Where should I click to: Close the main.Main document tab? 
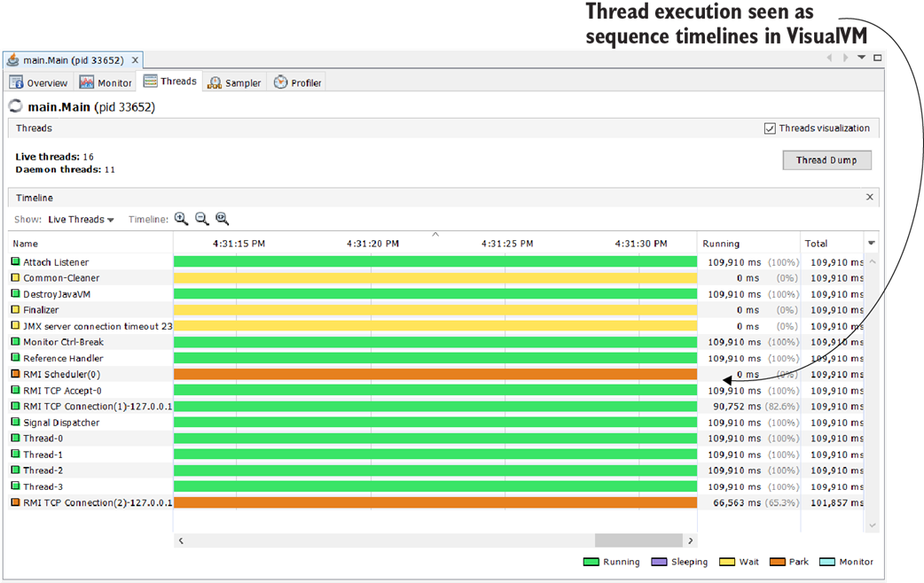click(136, 60)
